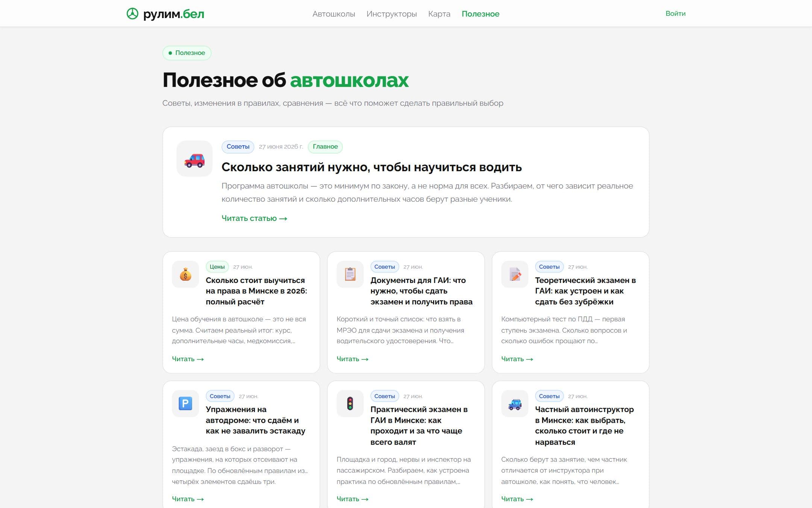Screen dimensions: 812x508
Task: Open the Сколько стоит выучиться article title
Action: point(256,291)
